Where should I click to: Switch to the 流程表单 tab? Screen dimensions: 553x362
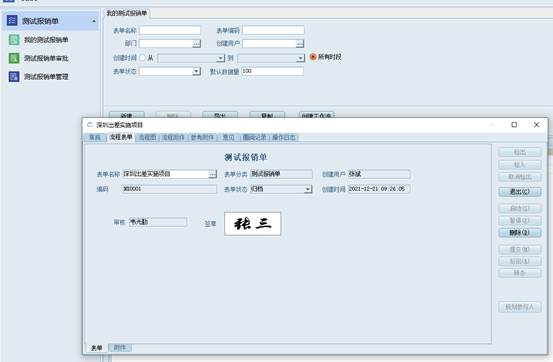point(121,137)
